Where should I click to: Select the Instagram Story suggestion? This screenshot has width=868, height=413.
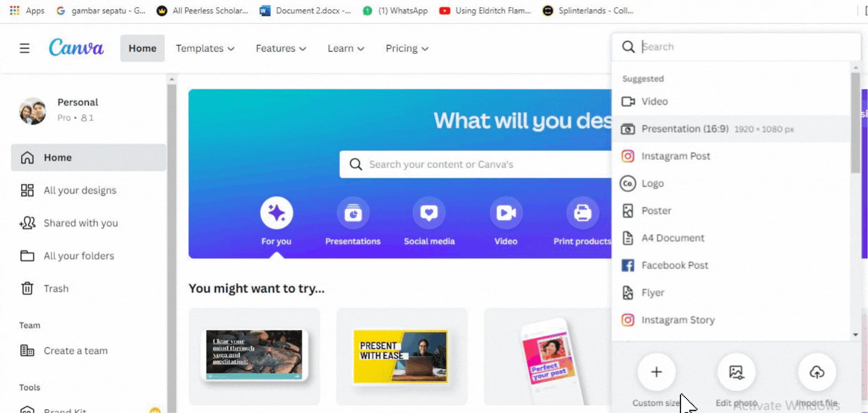(x=731, y=320)
